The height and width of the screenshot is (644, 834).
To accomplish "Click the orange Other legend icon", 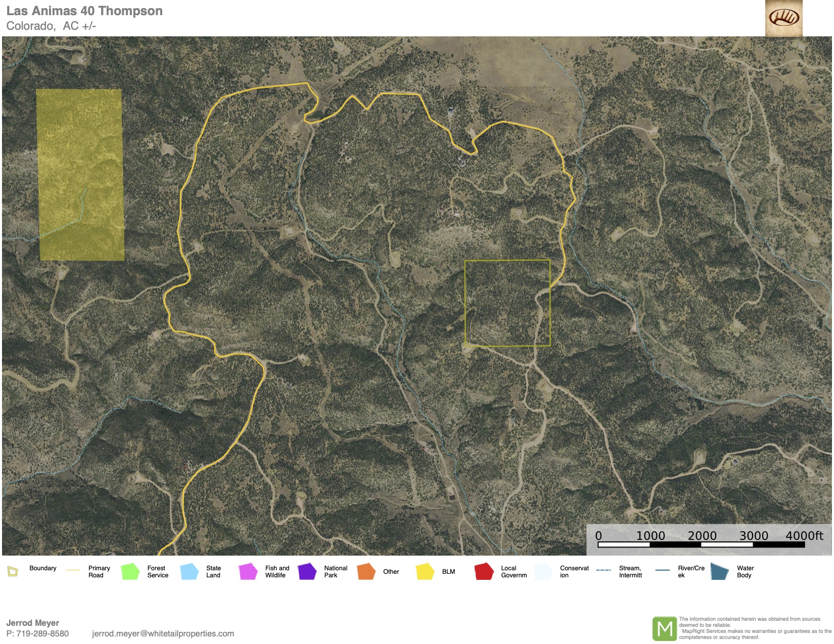I will (366, 571).
